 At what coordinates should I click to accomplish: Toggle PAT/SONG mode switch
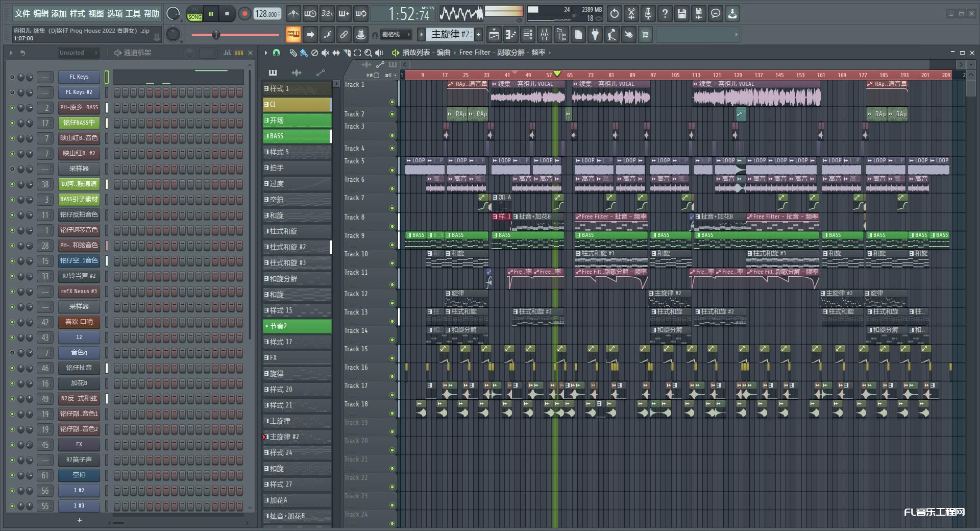[194, 14]
